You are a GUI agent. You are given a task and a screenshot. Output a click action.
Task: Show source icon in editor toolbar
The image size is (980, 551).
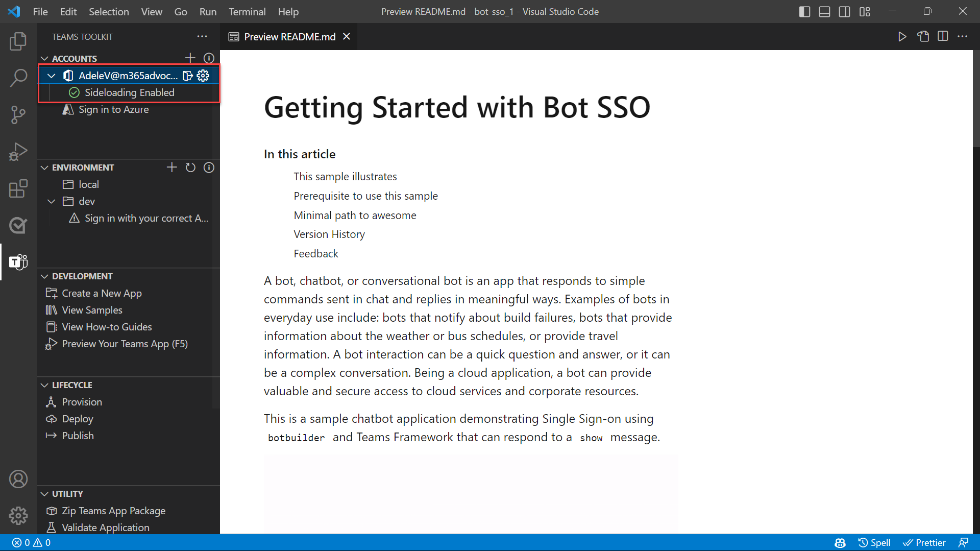(x=923, y=36)
